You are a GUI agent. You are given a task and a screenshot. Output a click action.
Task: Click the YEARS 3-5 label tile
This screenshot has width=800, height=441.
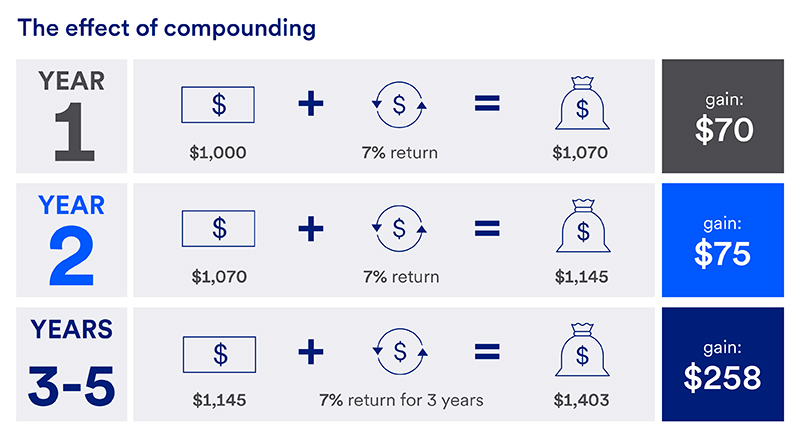[x=71, y=364]
